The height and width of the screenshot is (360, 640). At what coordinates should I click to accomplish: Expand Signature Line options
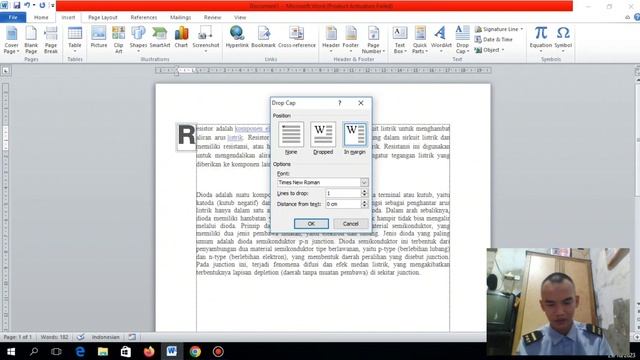522,29
